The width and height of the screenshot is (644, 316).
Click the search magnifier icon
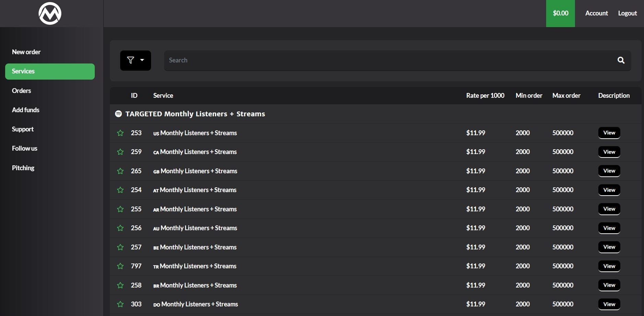621,60
